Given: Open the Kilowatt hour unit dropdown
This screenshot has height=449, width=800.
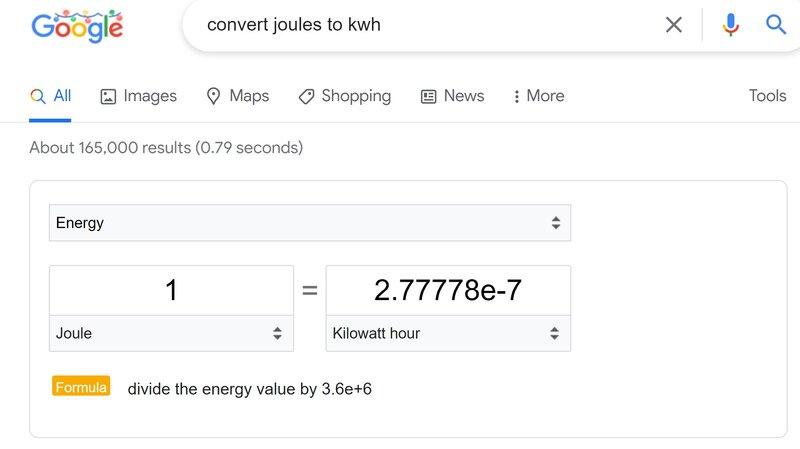Looking at the screenshot, I should point(448,333).
